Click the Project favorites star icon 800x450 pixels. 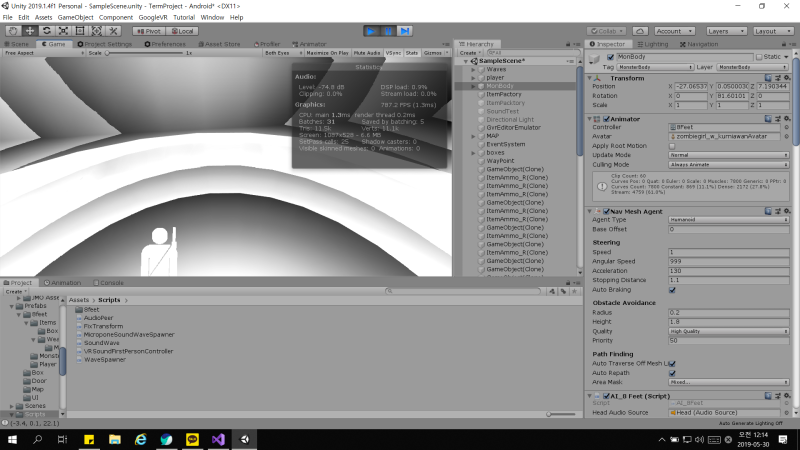(574, 291)
